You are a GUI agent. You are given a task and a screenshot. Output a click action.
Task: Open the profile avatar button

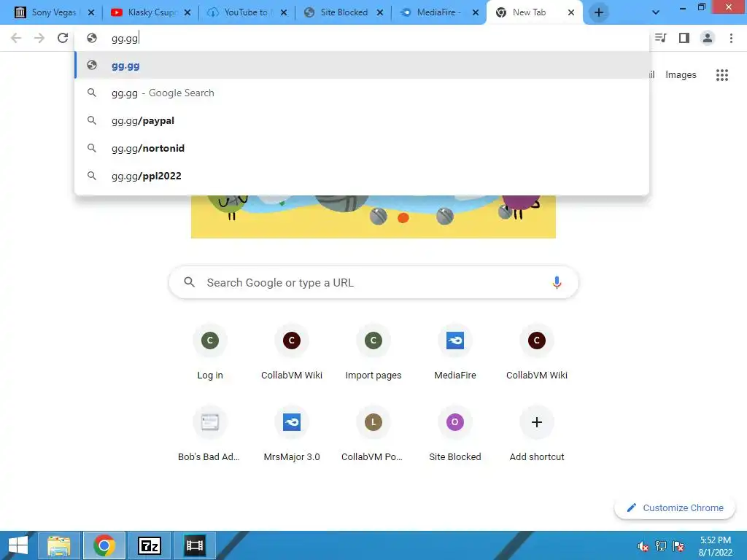pyautogui.click(x=708, y=38)
